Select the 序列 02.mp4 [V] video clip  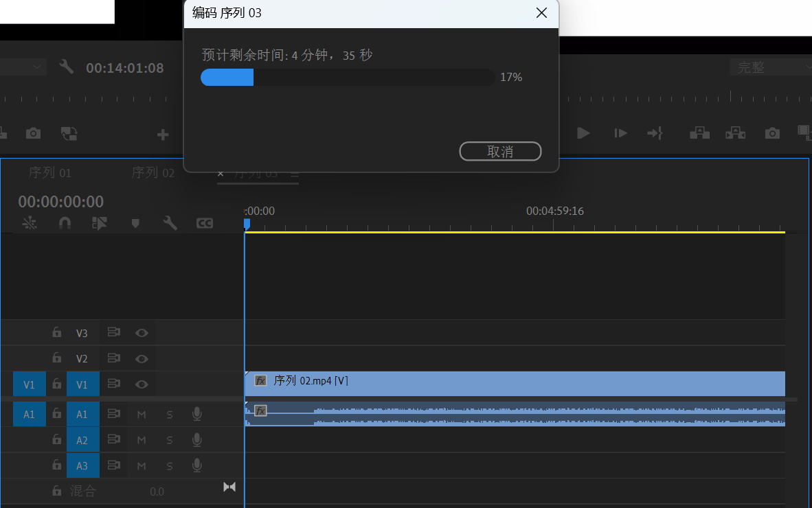click(515, 383)
